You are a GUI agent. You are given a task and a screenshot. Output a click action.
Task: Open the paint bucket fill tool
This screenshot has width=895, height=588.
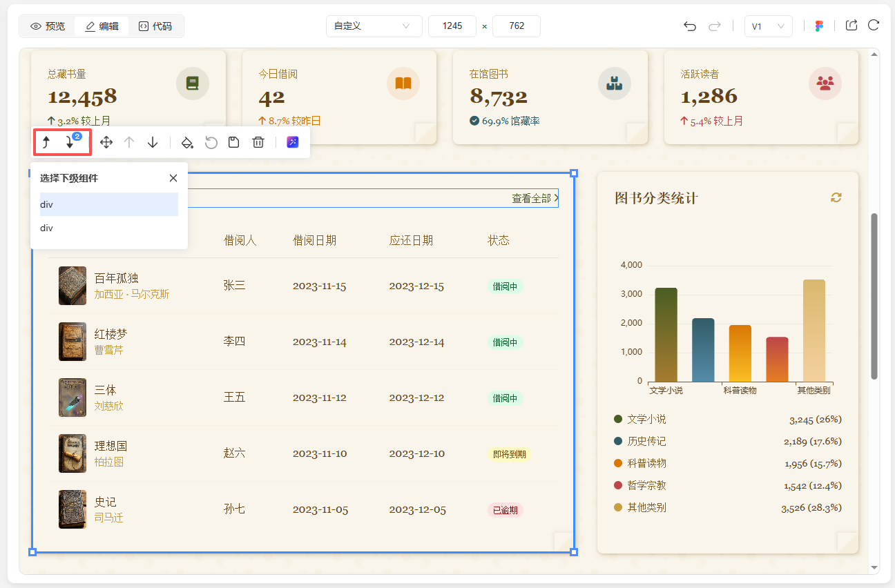click(186, 142)
